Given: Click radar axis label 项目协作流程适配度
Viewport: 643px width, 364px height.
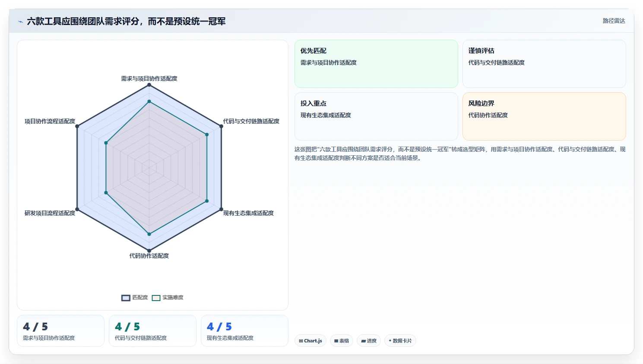Looking at the screenshot, I should click(50, 121).
